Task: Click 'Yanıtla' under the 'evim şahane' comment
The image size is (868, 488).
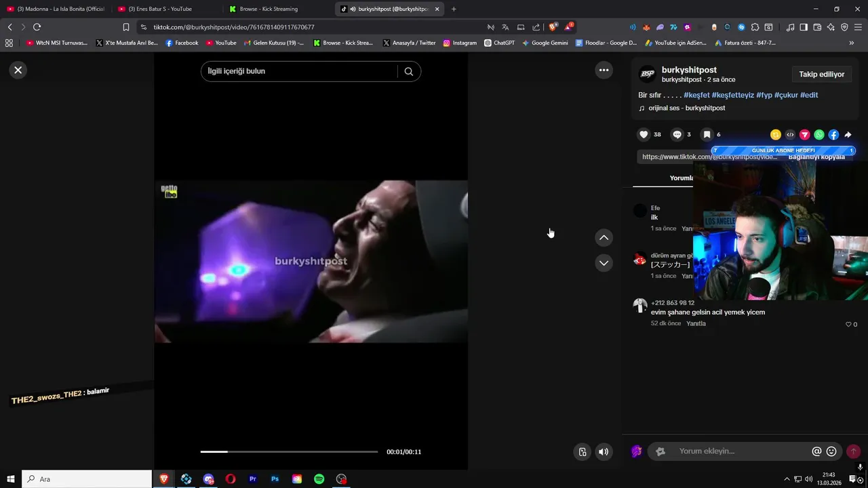Action: coord(696,324)
